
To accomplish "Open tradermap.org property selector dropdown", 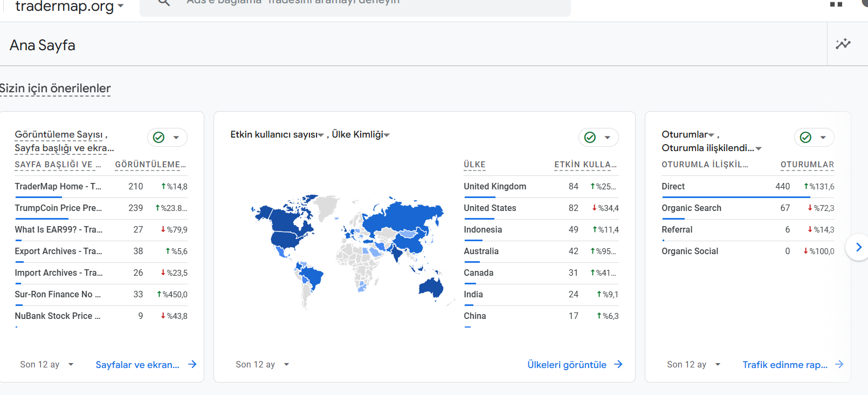I will (70, 6).
